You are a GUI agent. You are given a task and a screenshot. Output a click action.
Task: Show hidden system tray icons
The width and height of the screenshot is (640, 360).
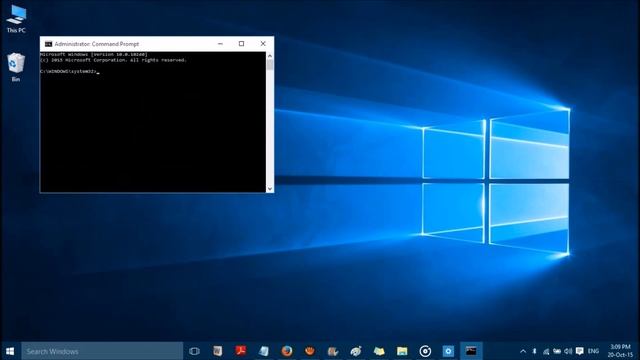[523, 351]
